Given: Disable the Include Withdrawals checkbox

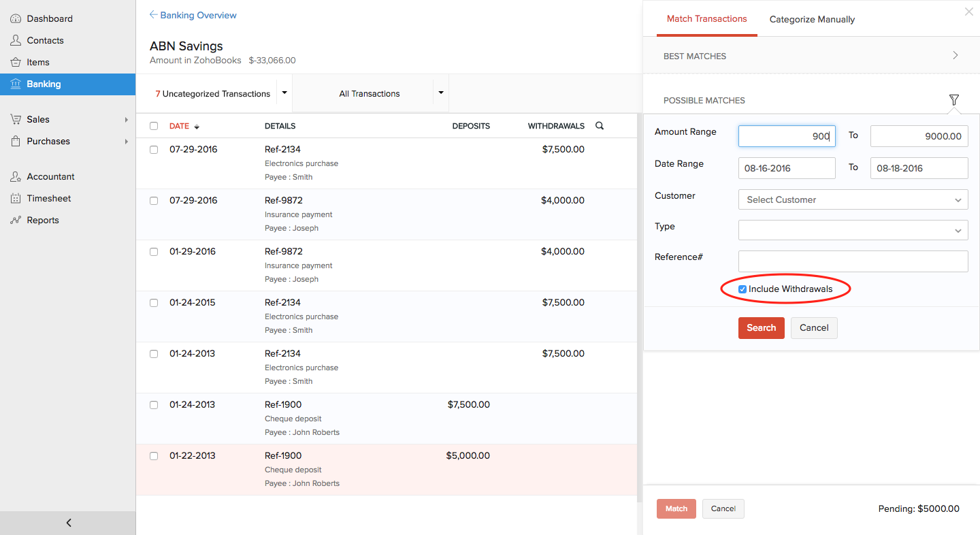Looking at the screenshot, I should click(x=742, y=289).
